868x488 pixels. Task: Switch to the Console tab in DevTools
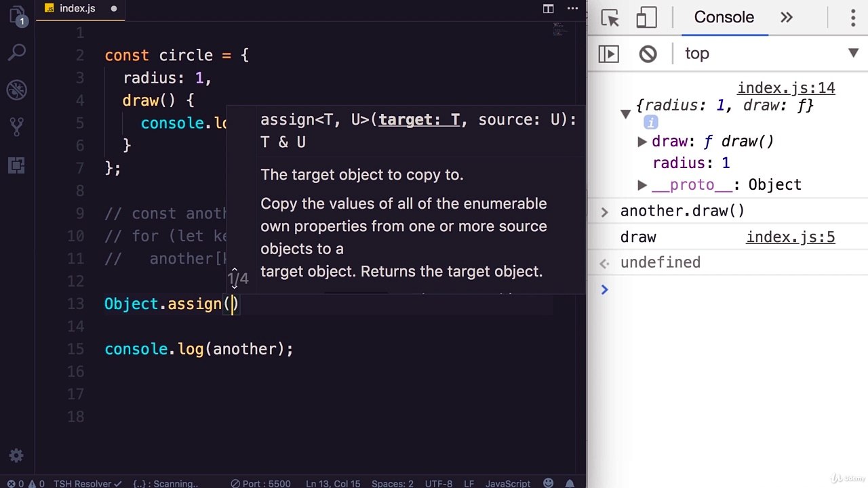(724, 18)
